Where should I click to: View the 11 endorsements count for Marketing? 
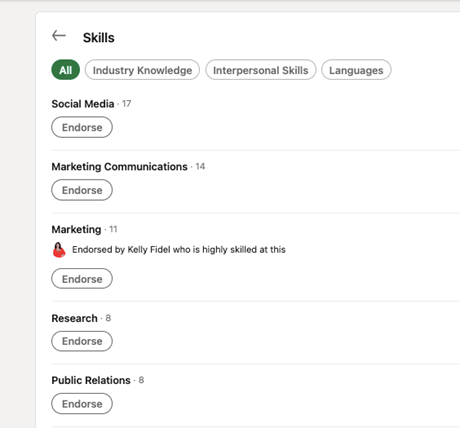coord(113,229)
